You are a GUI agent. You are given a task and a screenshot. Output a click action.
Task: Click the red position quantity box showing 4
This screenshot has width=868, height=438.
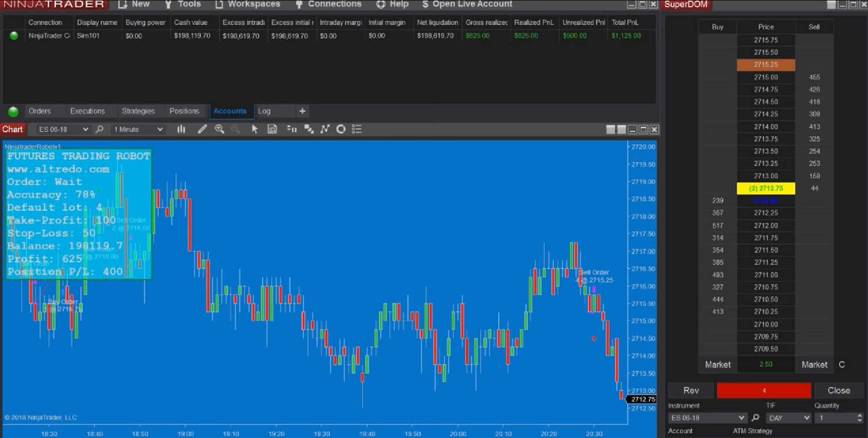point(764,391)
